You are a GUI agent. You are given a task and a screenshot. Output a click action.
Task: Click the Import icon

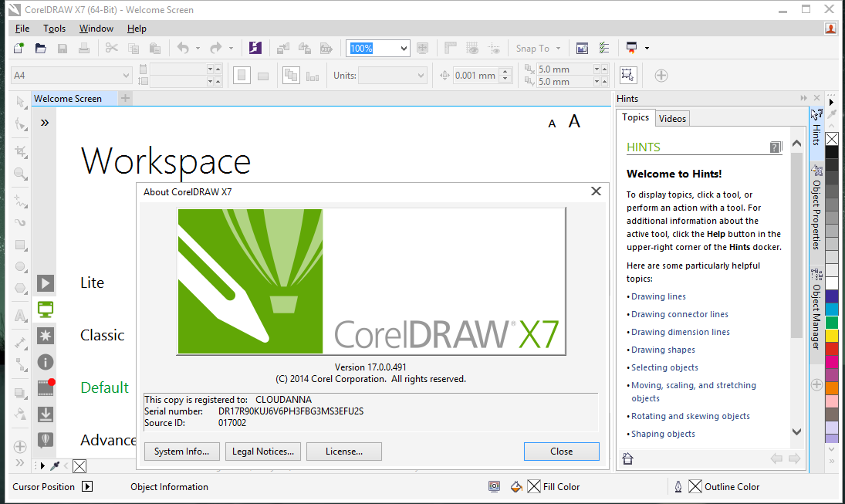point(283,49)
